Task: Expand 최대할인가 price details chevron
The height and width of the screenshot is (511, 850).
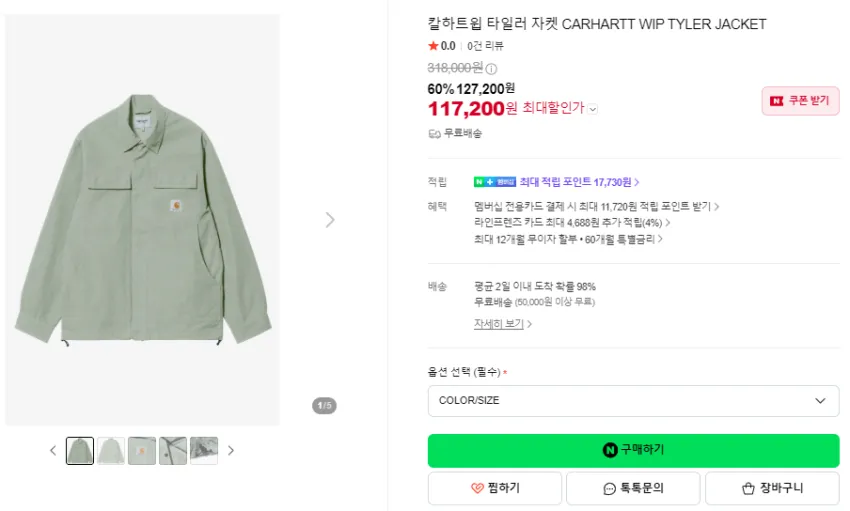Action: click(x=593, y=109)
